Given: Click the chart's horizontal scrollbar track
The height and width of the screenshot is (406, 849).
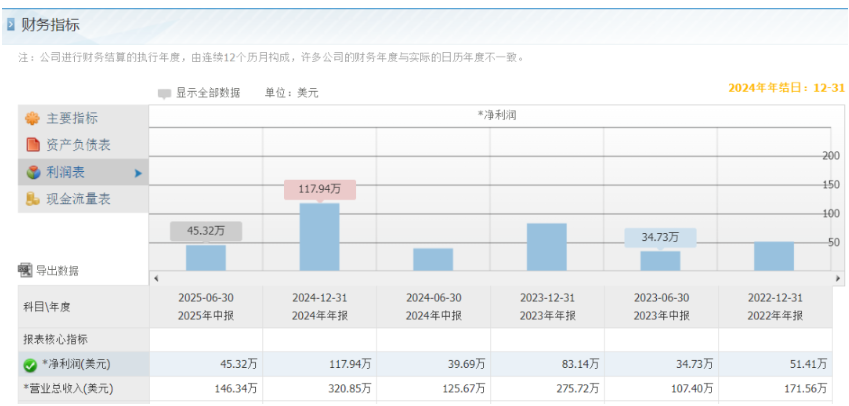Looking at the screenshot, I should click(497, 278).
